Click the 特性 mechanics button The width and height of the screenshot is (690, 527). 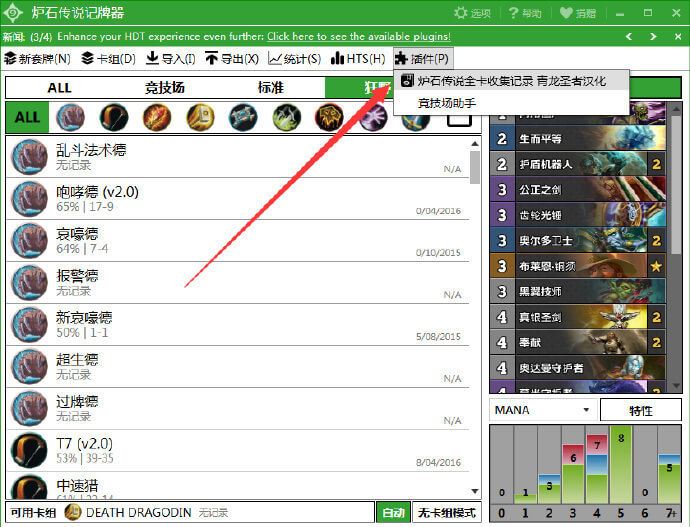click(x=641, y=410)
